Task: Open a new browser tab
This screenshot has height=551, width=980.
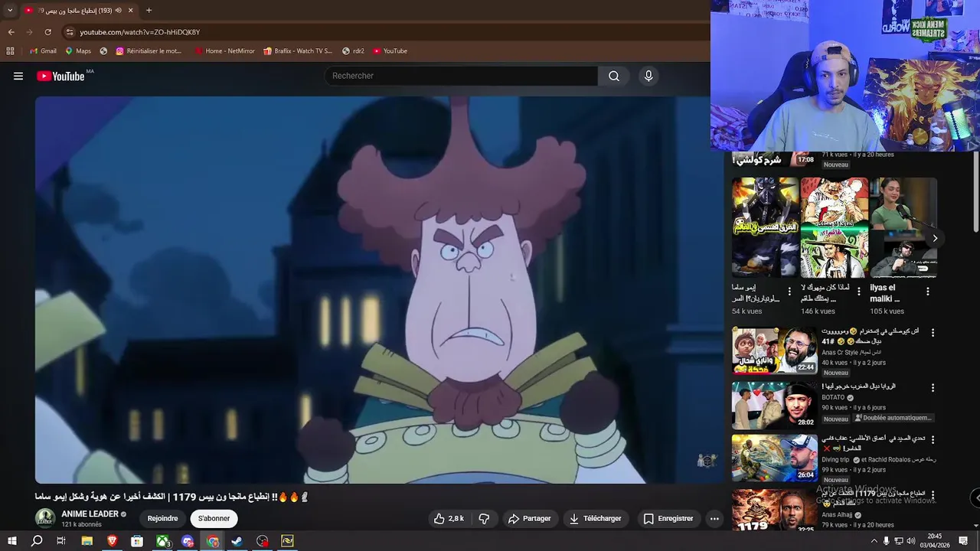Action: (149, 11)
